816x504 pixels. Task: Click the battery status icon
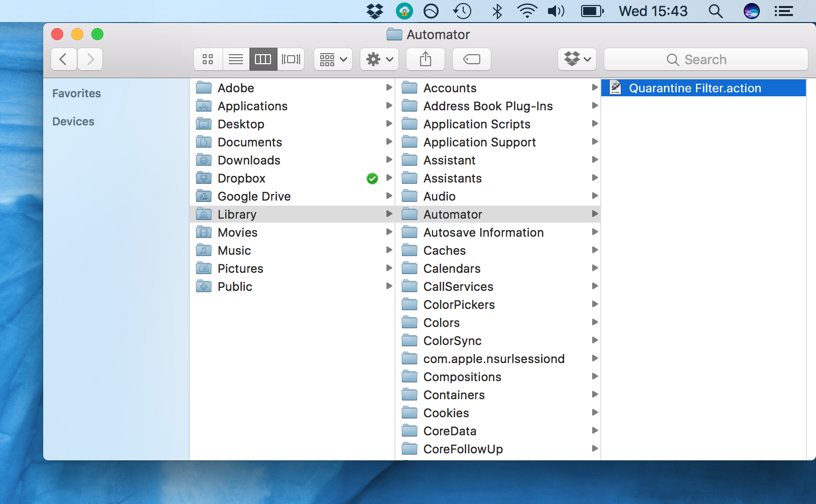(x=592, y=11)
